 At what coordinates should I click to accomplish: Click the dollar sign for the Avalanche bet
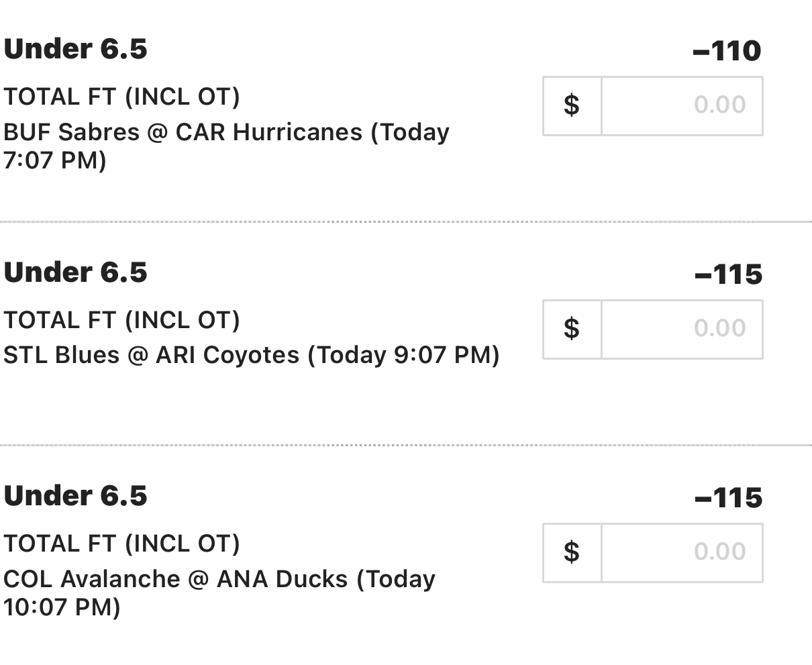572,553
